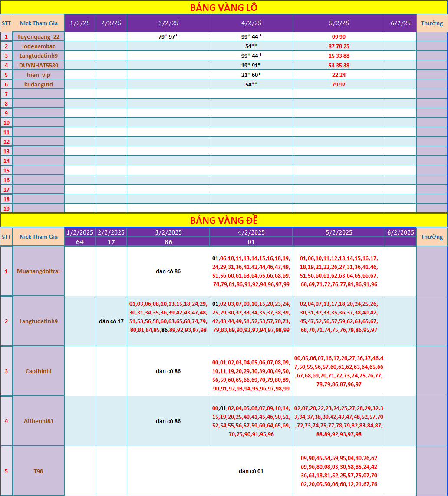This screenshot has height=496, width=448.
Task: Click the 1/2/2025 header in the ĐỀ table
Action: [x=80, y=232]
